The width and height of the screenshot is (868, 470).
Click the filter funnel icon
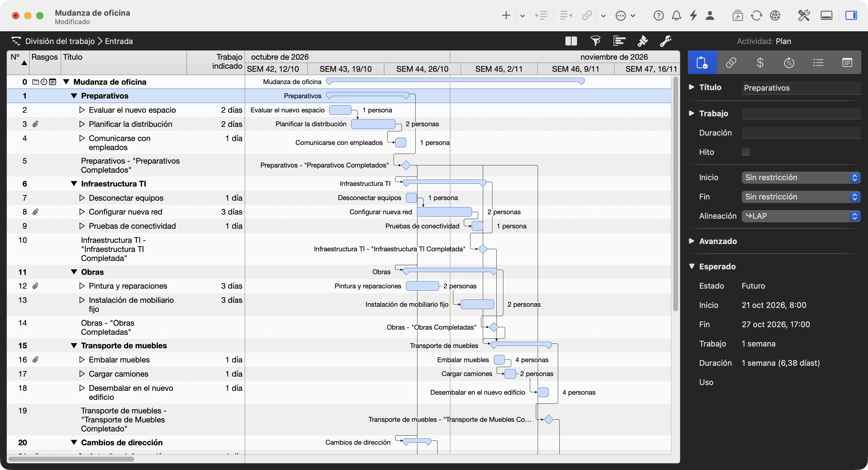point(596,41)
